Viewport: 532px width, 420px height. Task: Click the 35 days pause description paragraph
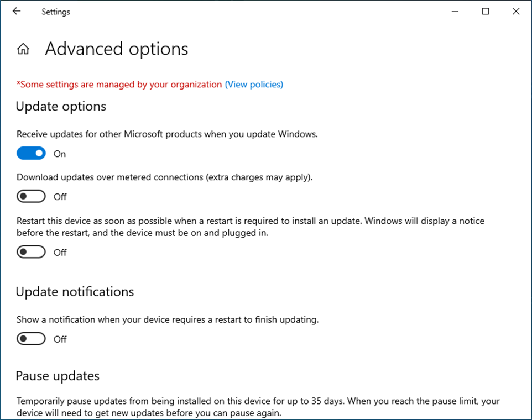click(258, 407)
